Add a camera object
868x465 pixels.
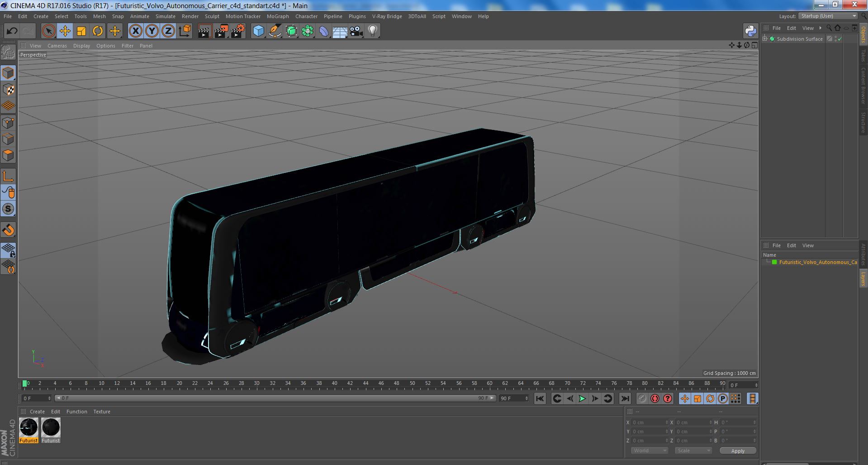356,31
